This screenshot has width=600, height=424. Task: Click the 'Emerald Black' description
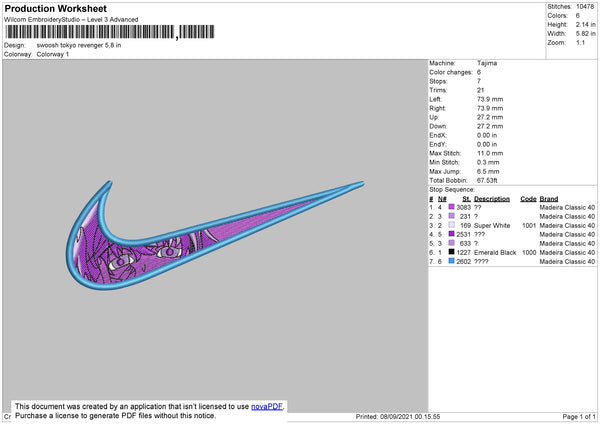click(495, 252)
